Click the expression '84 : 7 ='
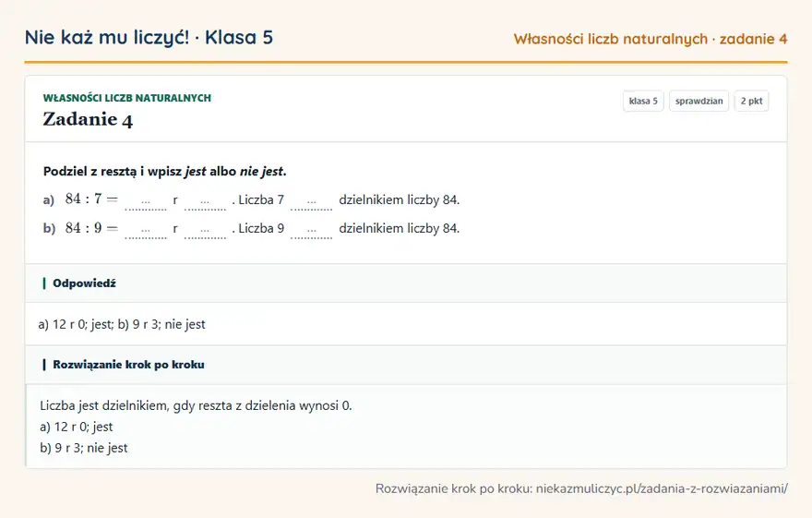Screen dimensions: 812x518 (91, 199)
